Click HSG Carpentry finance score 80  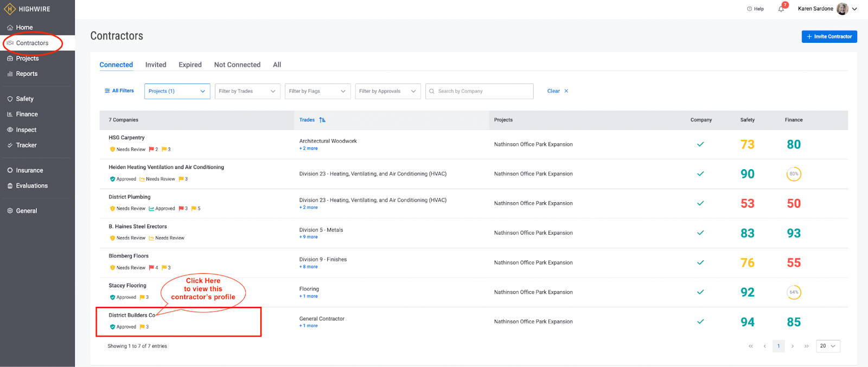(x=794, y=145)
